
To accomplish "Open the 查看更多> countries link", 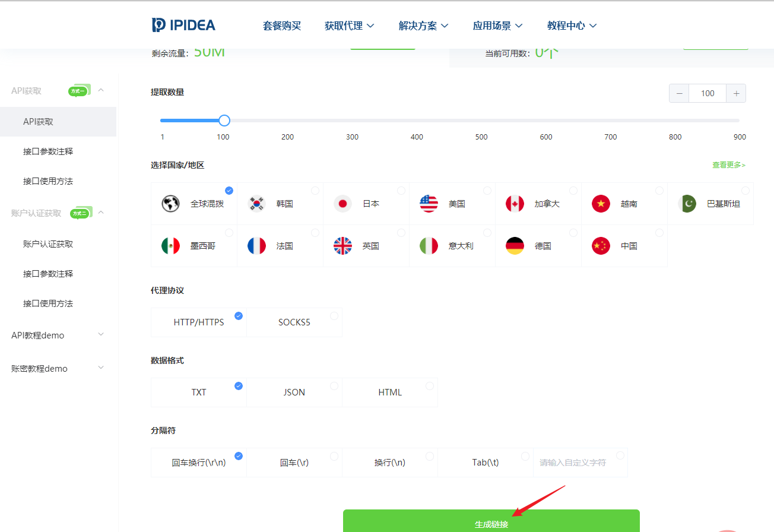I will pos(729,165).
